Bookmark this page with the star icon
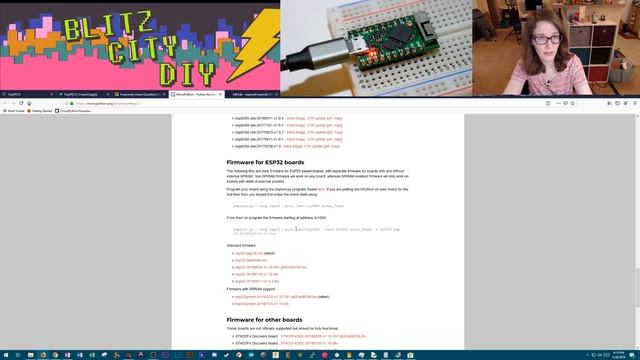Screen dimensions: 640x360 [572, 104]
